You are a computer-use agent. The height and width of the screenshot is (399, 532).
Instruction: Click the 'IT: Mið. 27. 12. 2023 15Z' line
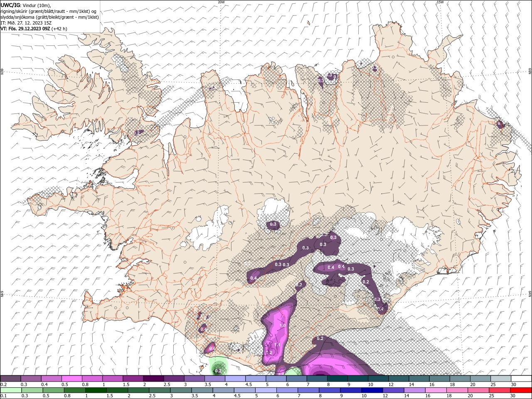(x=26, y=23)
